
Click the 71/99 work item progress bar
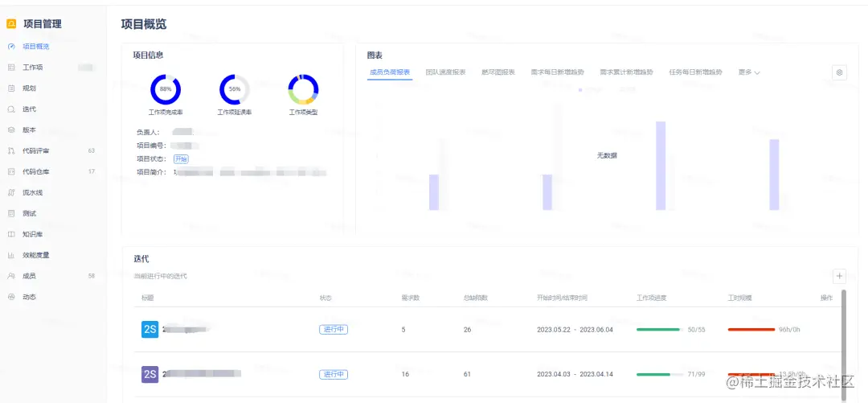pos(661,374)
